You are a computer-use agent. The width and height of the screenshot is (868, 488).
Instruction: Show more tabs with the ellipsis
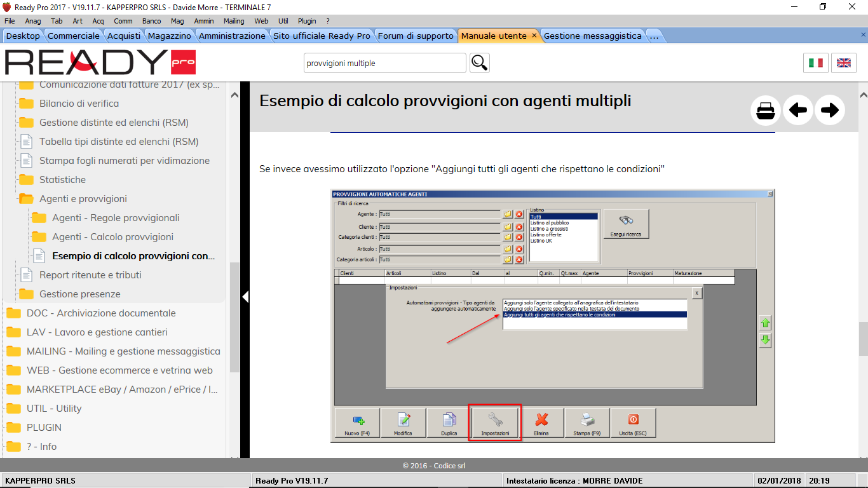654,36
